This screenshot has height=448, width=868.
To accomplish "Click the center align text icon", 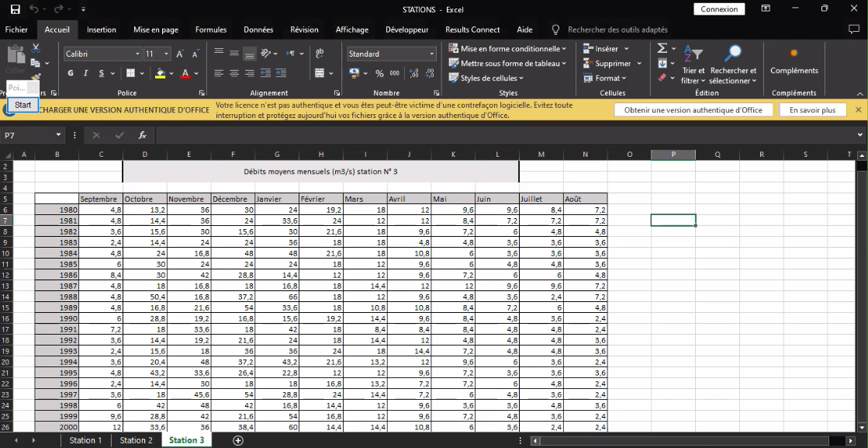I will [x=234, y=73].
